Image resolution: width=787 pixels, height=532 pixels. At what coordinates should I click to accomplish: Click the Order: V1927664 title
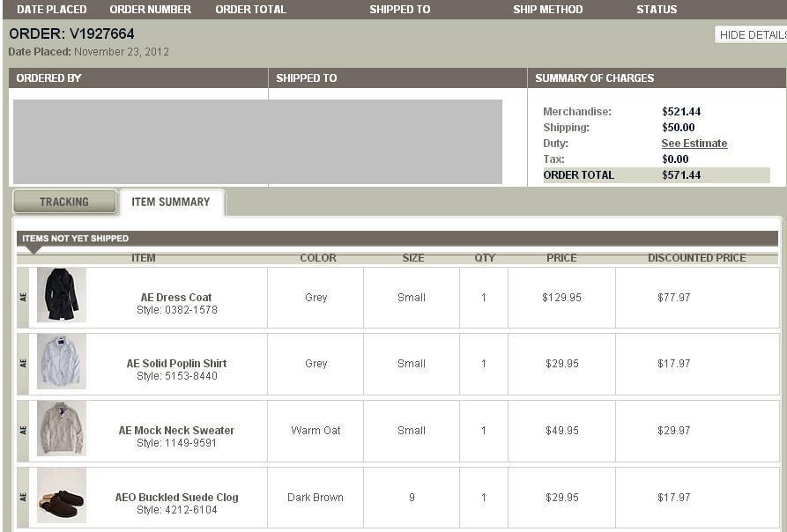click(x=71, y=33)
